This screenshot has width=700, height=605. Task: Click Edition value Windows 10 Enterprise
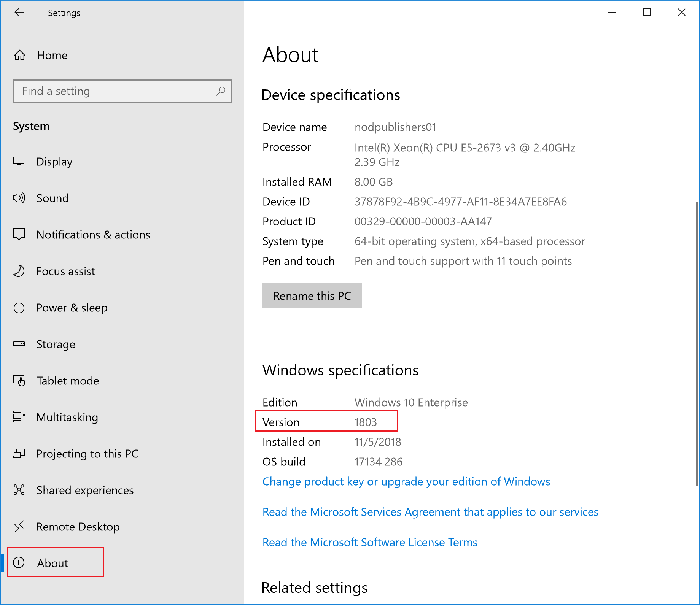[x=411, y=403]
